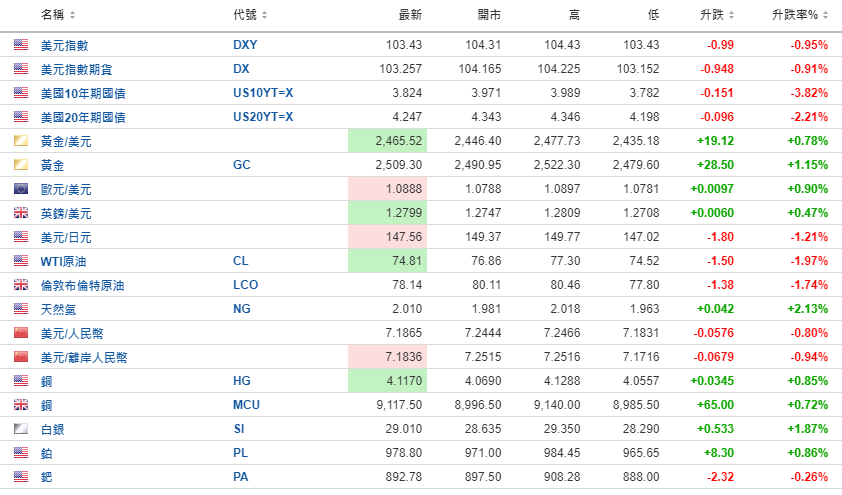842x495 pixels.
Task: Click the gold bar icon beside 黃金/美元
Action: click(21, 141)
